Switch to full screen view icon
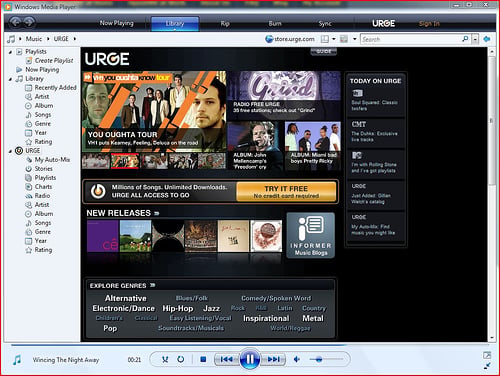Screen dimensions: 500x376 point(487,355)
